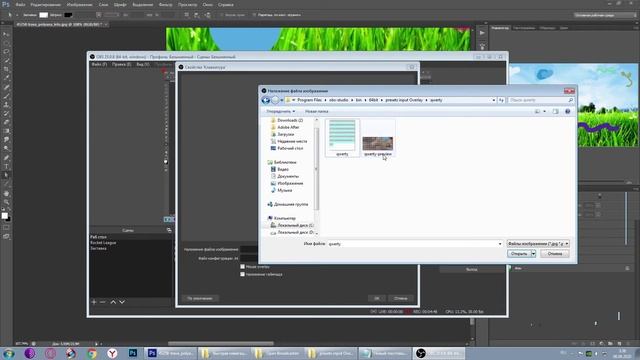Select Photoshop Lasso tool
Image resolution: width=640 pixels, height=360 pixels.
6,51
